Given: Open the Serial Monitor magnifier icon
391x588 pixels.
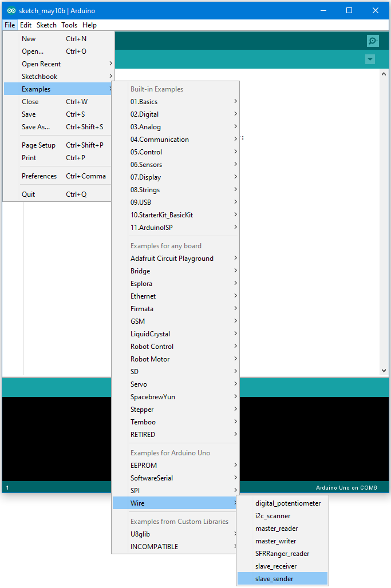Looking at the screenshot, I should click(x=373, y=41).
